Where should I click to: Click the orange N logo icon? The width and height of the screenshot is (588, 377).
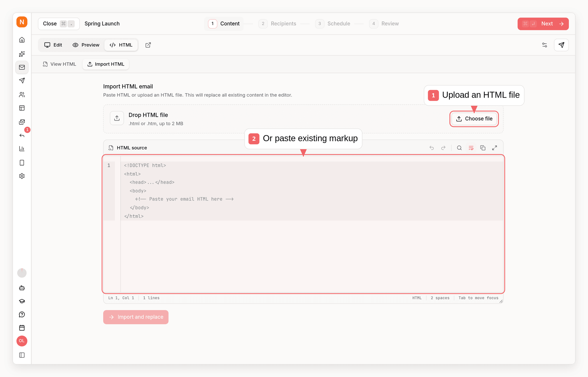coord(22,22)
